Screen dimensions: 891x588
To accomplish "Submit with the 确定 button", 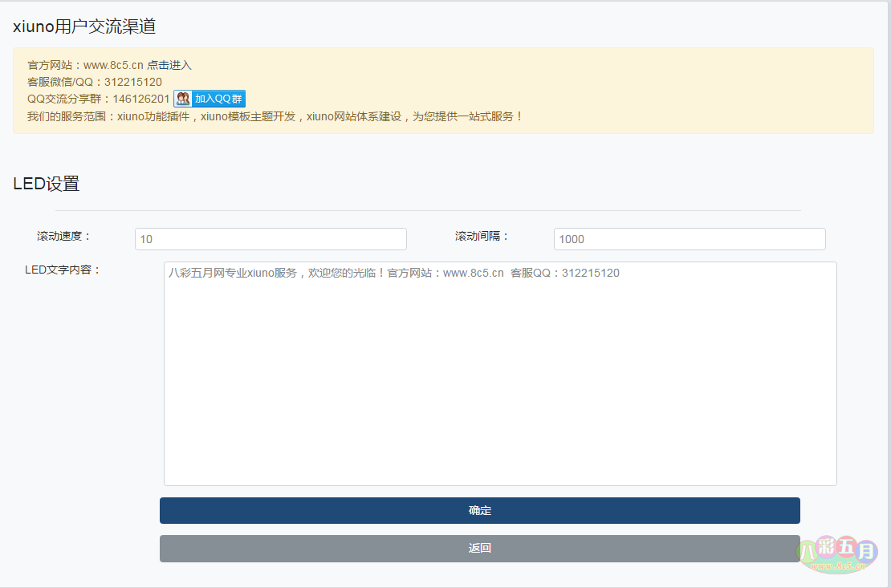I will point(479,511).
